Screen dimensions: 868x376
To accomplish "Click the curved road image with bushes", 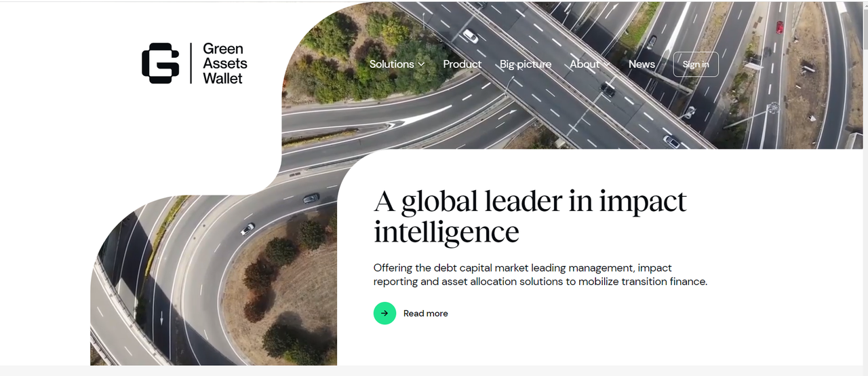I will [x=214, y=280].
